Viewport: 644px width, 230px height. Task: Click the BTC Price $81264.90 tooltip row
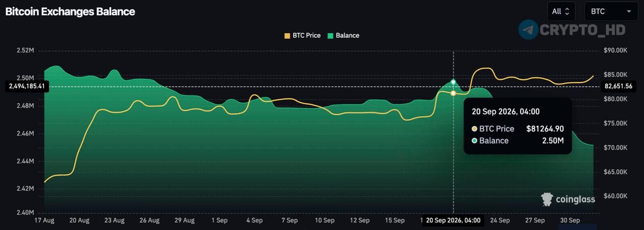coord(518,129)
